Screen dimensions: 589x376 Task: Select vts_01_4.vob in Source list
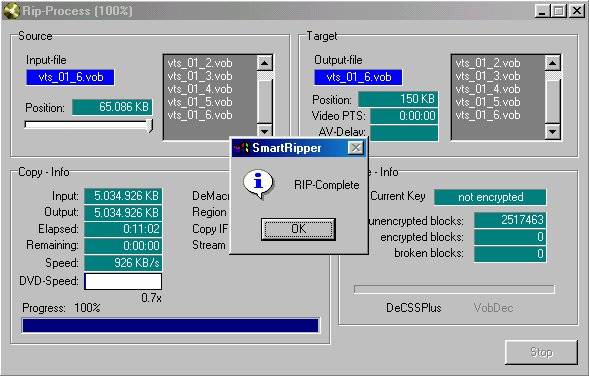pos(200,89)
